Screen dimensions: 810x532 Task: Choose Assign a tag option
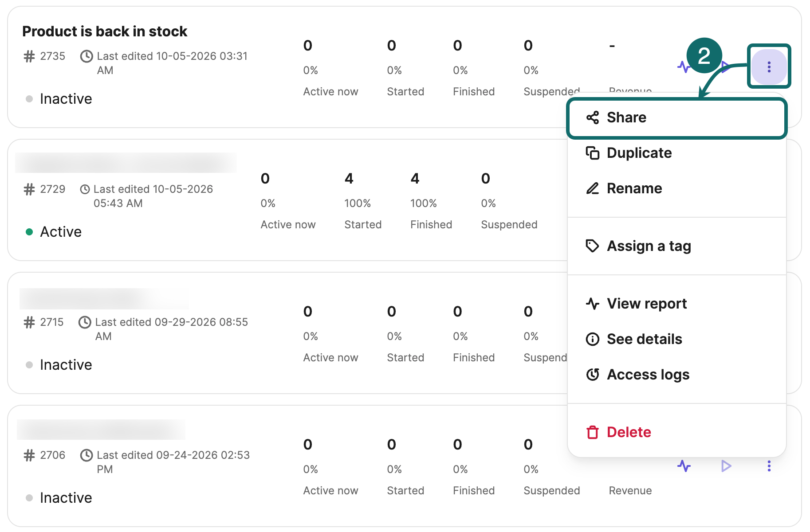[x=676, y=246]
